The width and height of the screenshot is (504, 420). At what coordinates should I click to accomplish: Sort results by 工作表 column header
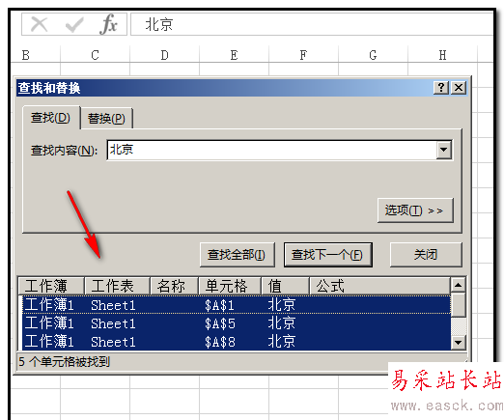point(117,286)
